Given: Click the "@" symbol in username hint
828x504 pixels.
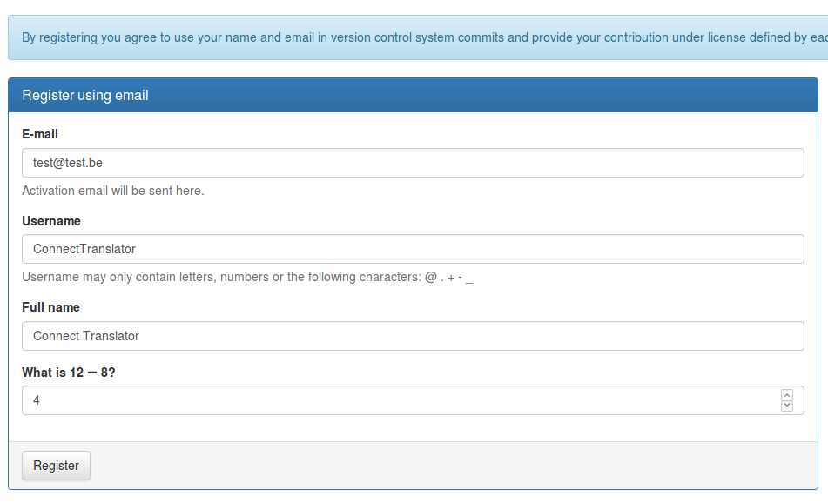Looking at the screenshot, I should point(431,278).
